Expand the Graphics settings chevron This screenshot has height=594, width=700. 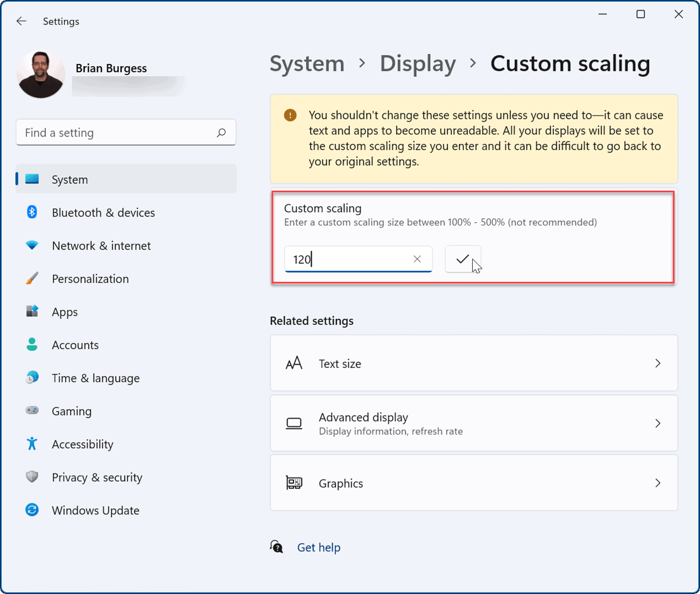[657, 482]
